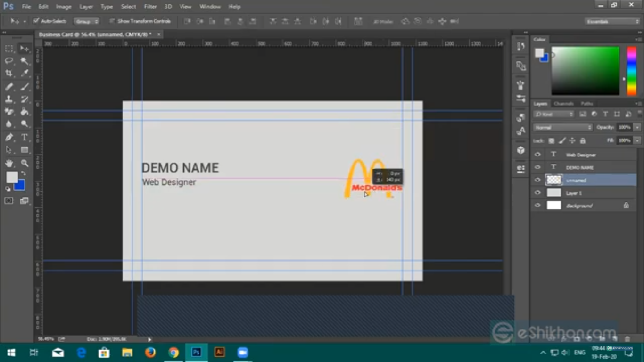Select the Hand tool
This screenshot has width=644, height=362.
pyautogui.click(x=9, y=163)
